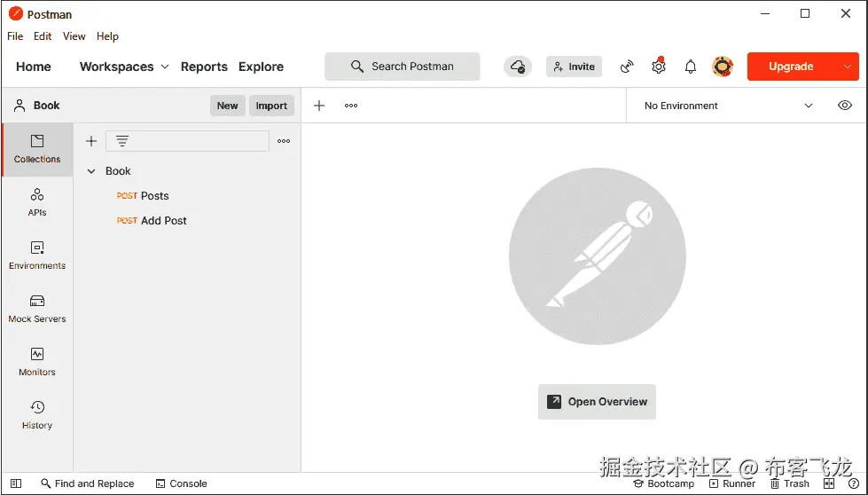Click the filter icon in collections search
Viewport: 868px width, 495px height.
coord(122,141)
